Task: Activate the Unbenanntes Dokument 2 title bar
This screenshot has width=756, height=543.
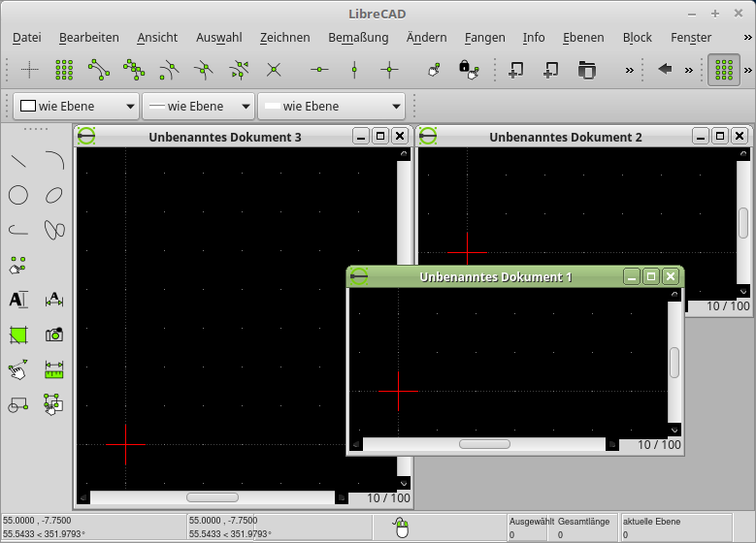Action: click(x=565, y=138)
